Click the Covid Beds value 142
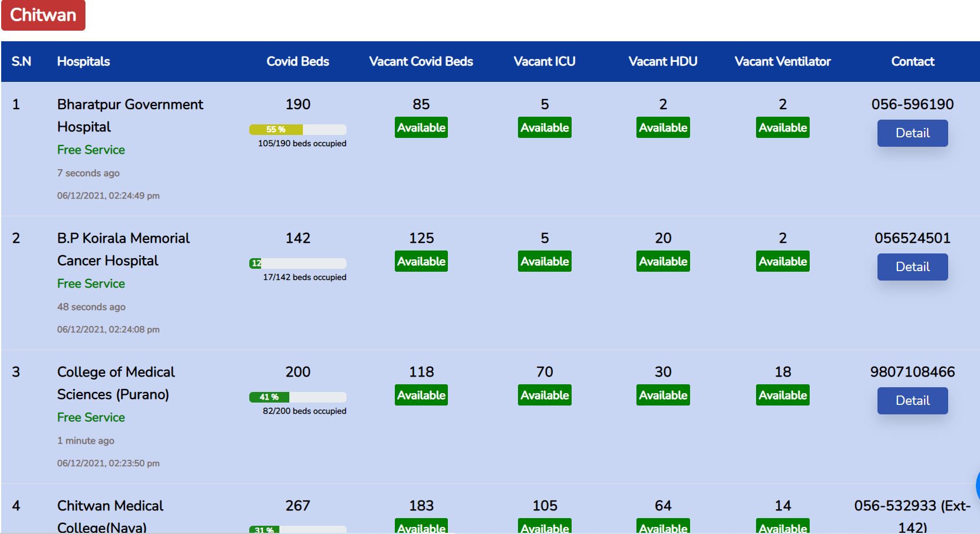This screenshot has height=534, width=980. (298, 238)
